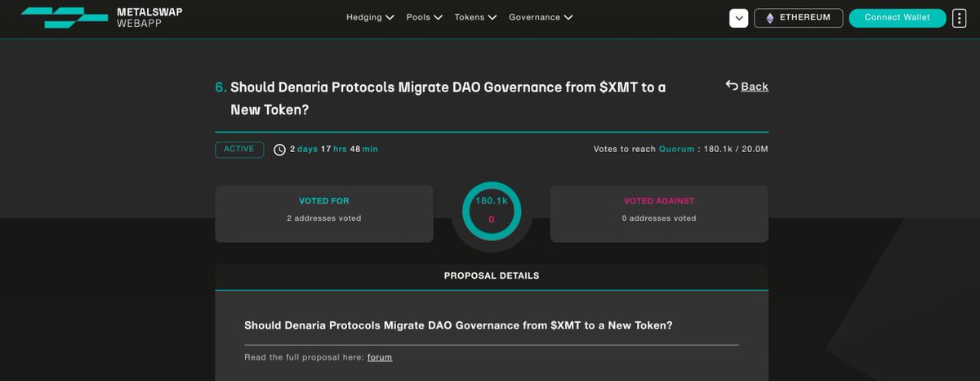Click the ACTIVE status badge
Screen dimensions: 980x381
239,150
